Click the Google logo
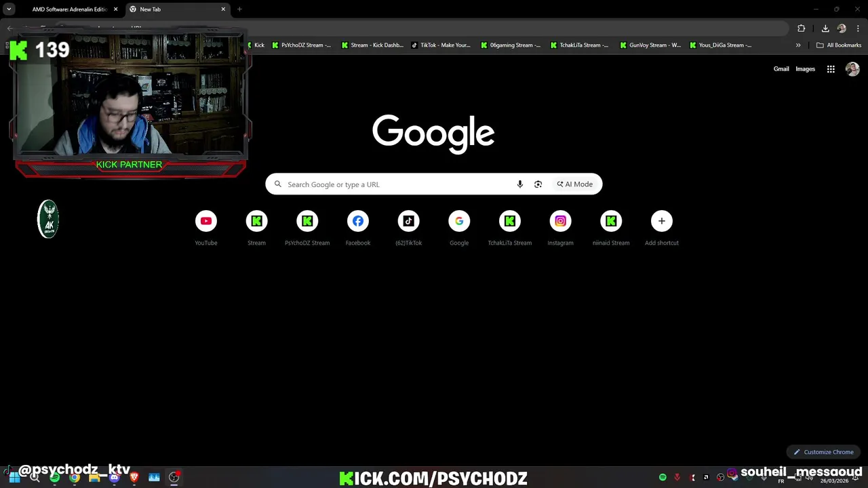868x488 pixels. [433, 133]
